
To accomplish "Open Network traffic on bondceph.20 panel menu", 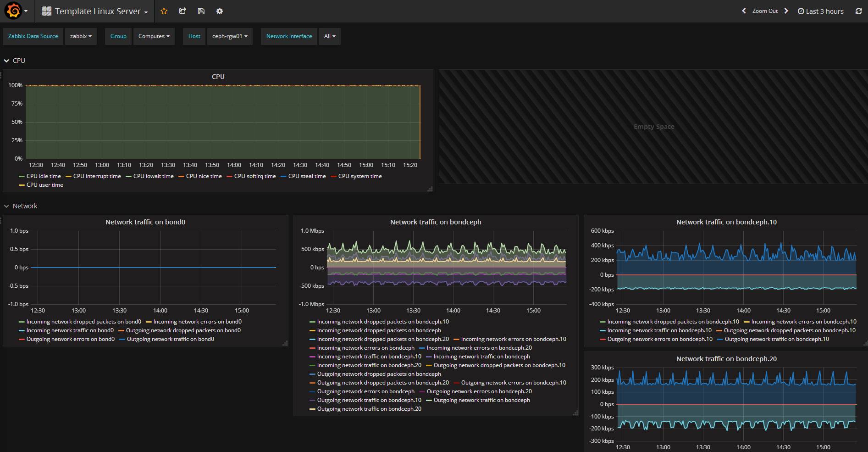I will tap(726, 359).
